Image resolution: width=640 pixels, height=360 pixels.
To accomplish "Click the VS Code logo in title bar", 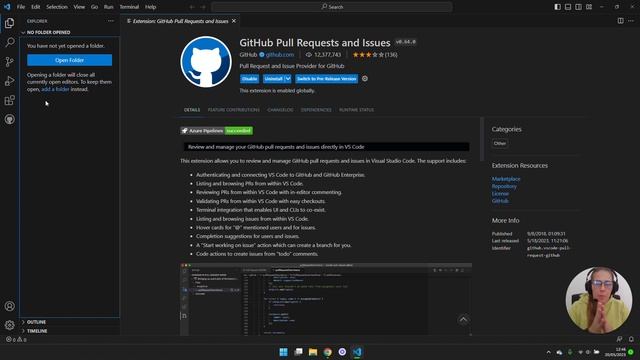I will pos(7,7).
